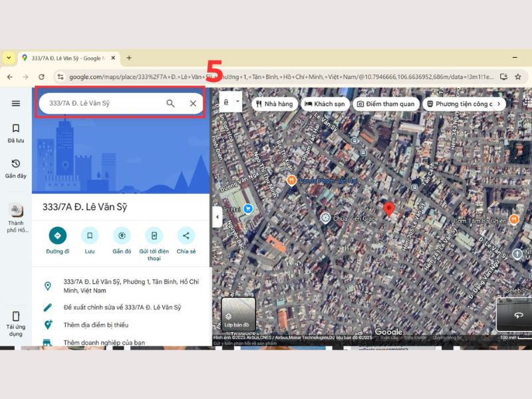This screenshot has height=399, width=532.
Task: Open Tải ứng dụng in sidebar
Action: pos(15,324)
